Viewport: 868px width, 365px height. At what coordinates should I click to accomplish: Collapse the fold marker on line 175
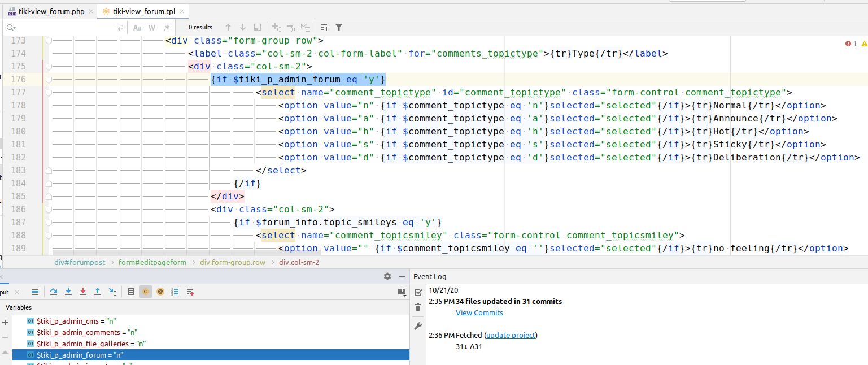click(49, 67)
